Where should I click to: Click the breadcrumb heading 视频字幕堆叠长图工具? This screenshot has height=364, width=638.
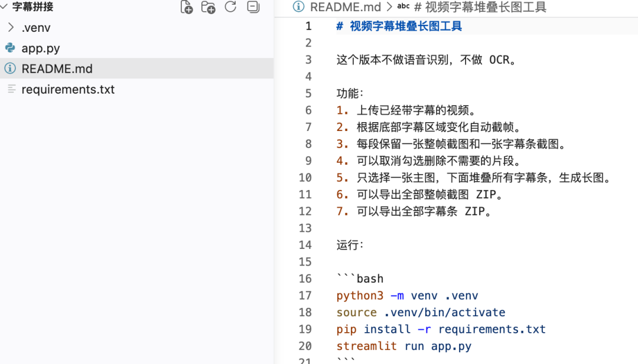[x=486, y=7]
